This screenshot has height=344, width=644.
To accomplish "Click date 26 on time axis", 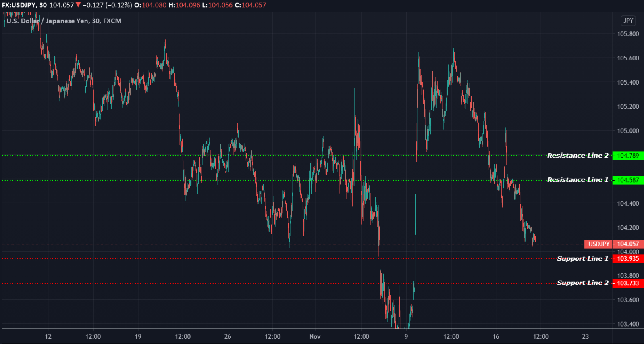I will tap(228, 336).
